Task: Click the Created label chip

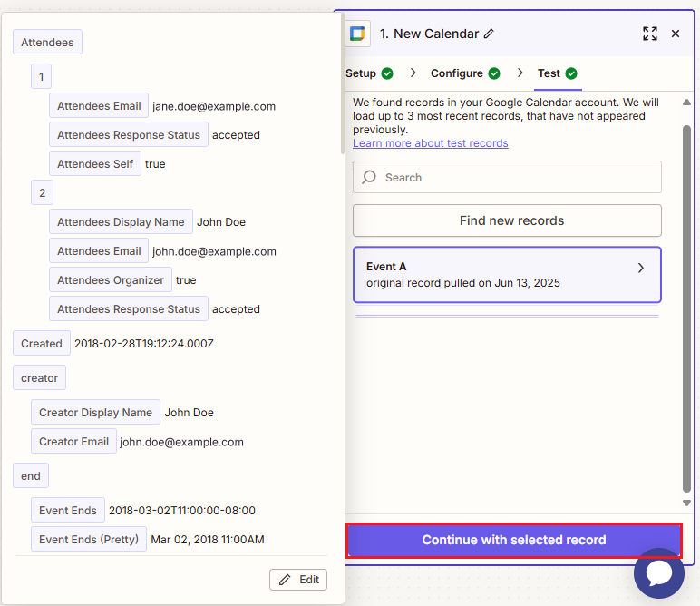Action: pyautogui.click(x=42, y=343)
